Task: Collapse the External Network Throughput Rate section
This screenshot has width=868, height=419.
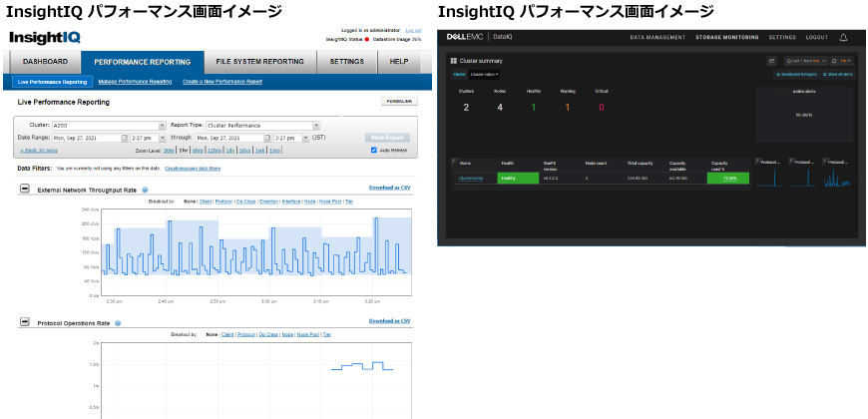Action: coord(24,189)
